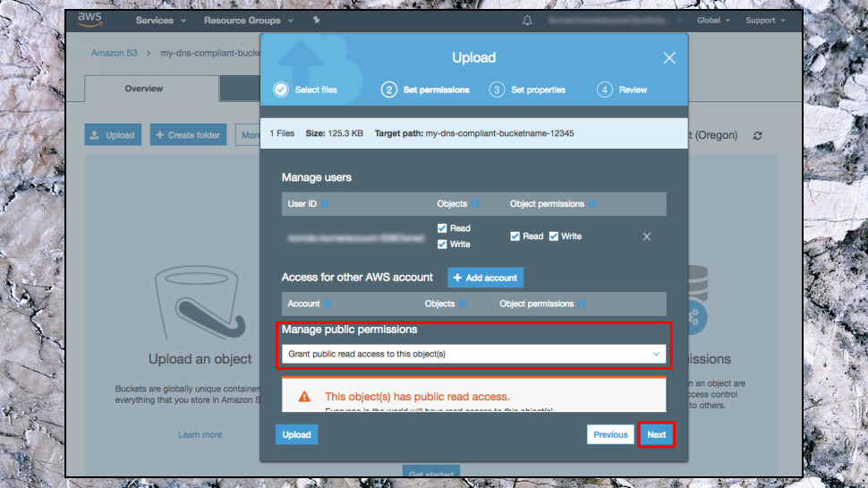Image resolution: width=868 pixels, height=488 pixels.
Task: Uncheck Object permissions Write
Action: (554, 236)
